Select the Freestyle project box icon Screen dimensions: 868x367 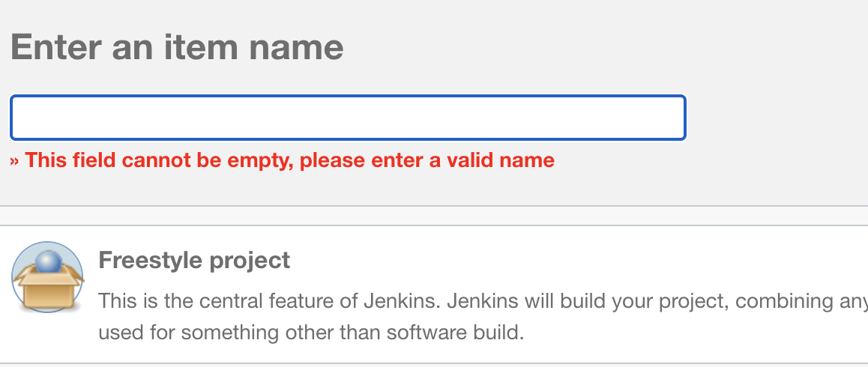(47, 277)
